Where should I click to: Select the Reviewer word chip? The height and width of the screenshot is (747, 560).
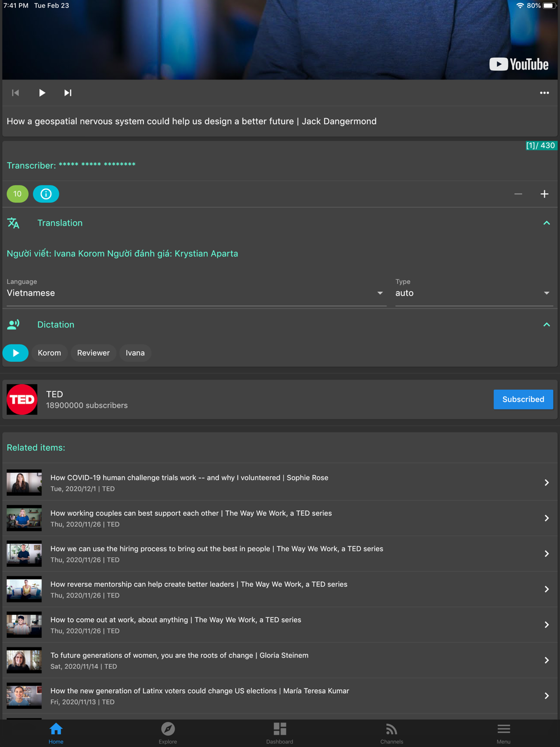click(93, 353)
